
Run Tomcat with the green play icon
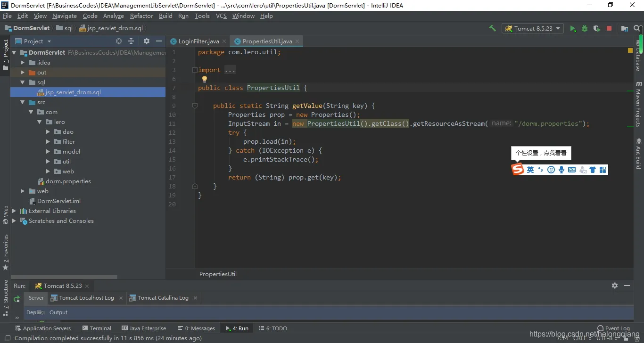[x=573, y=28]
